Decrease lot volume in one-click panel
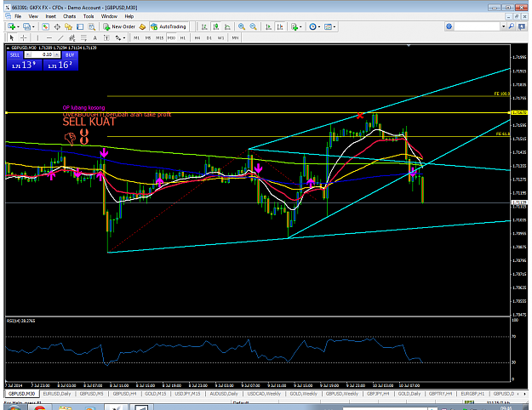The height and width of the screenshot is (410, 532). coord(28,54)
